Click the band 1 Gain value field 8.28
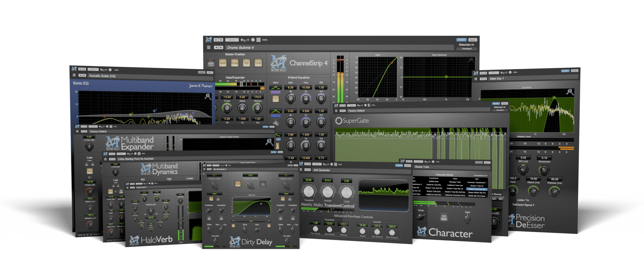Viewport: 644px width, 265px height. [290, 88]
